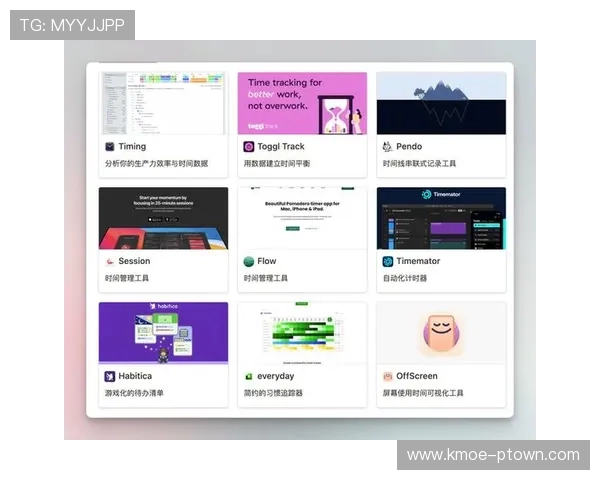Click description text "自动化计时器"

point(405,278)
